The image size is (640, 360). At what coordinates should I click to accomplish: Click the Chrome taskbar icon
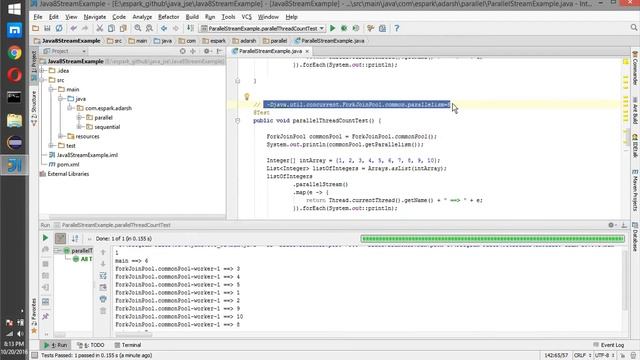click(14, 53)
